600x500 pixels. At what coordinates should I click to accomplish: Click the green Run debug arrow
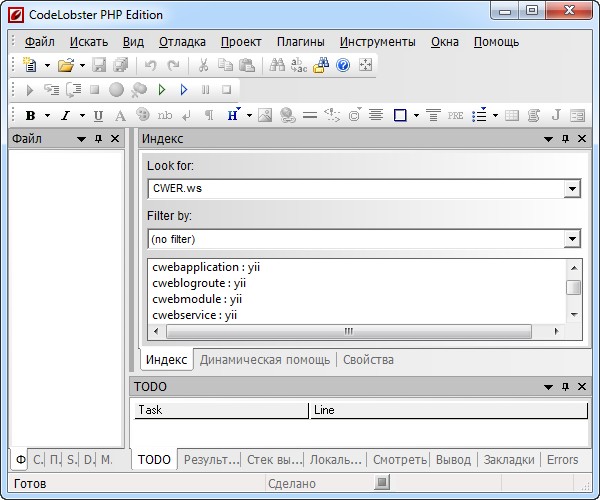pos(162,90)
